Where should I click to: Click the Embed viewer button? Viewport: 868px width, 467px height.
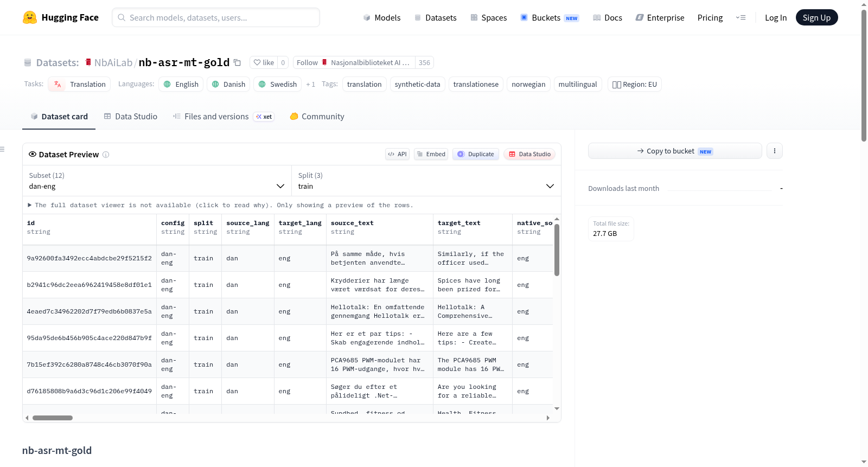(x=431, y=154)
